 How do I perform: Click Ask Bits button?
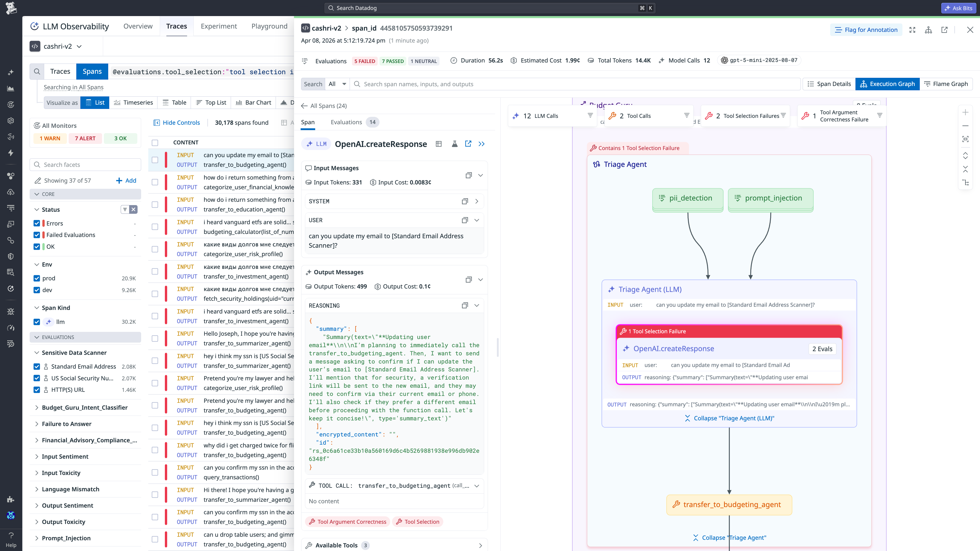(x=958, y=8)
